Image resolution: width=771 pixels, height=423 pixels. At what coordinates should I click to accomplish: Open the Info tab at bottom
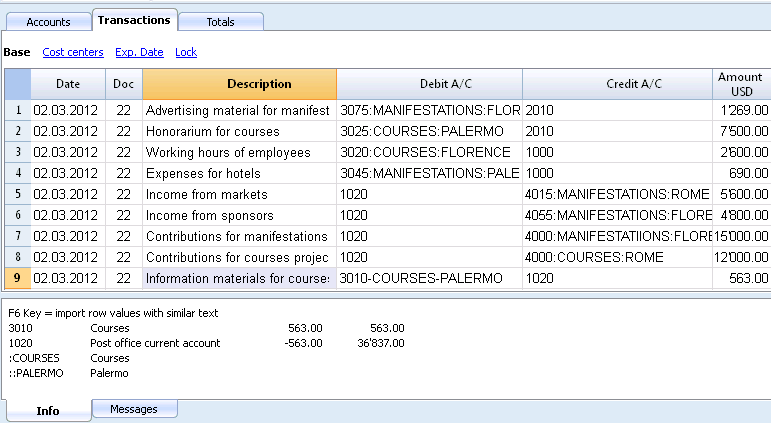[48, 410]
